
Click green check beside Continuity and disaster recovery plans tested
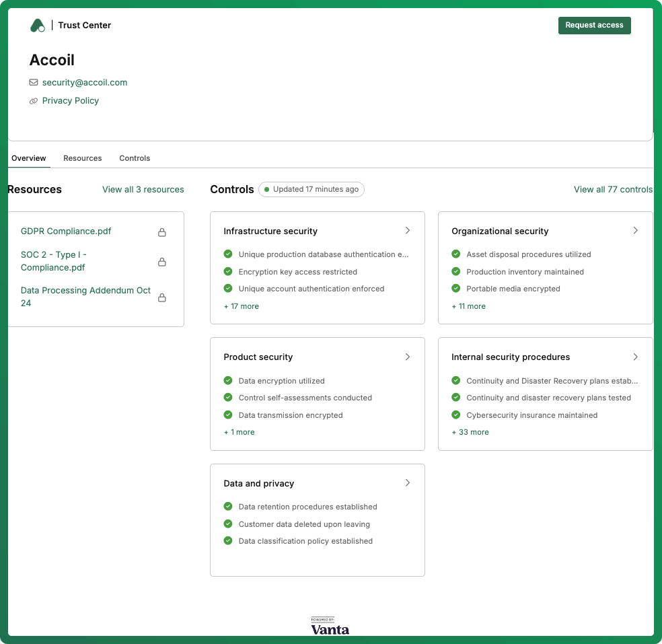tap(456, 397)
